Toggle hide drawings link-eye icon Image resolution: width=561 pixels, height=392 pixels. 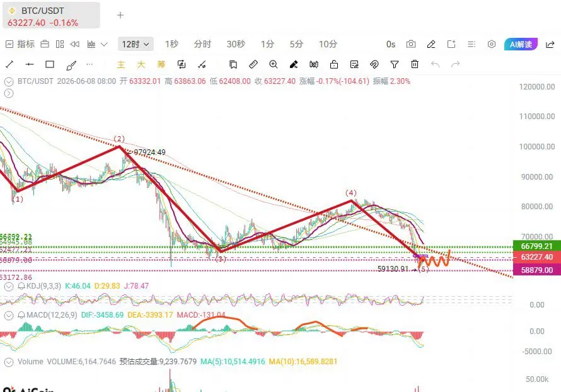click(374, 64)
